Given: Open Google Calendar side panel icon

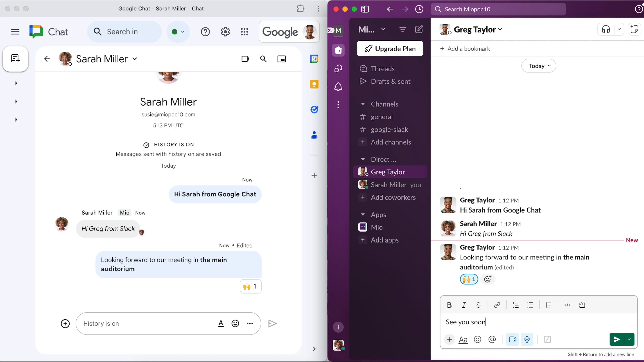Looking at the screenshot, I should 314,59.
